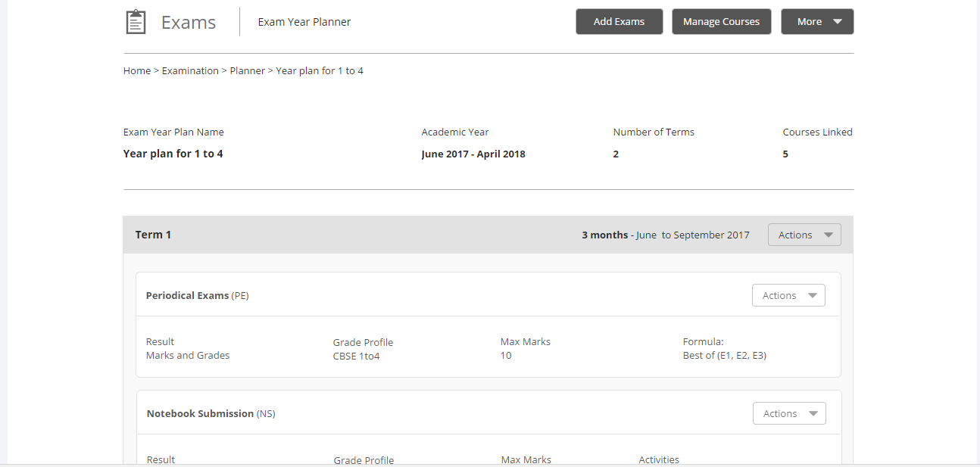
Task: Click the CBSE 1to4 grade profile value
Action: coord(356,356)
